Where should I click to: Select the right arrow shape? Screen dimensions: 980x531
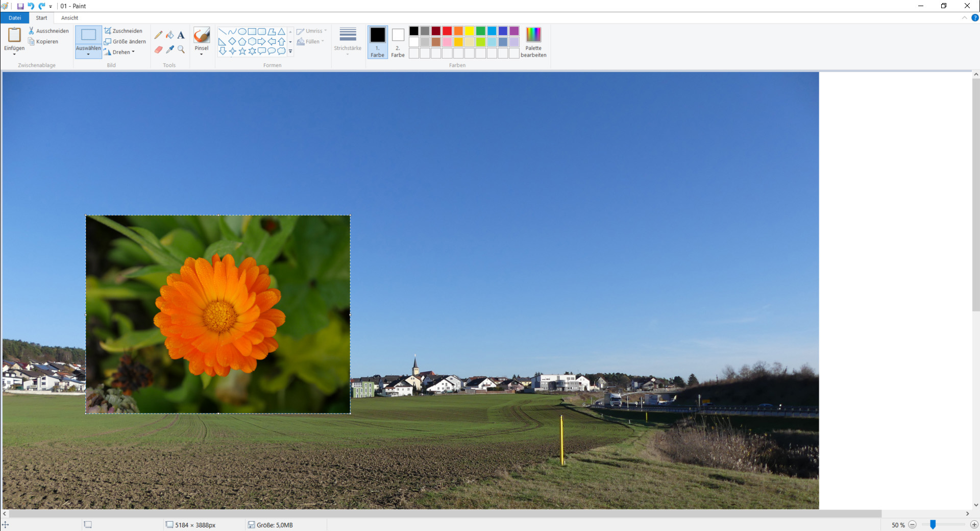pyautogui.click(x=262, y=41)
